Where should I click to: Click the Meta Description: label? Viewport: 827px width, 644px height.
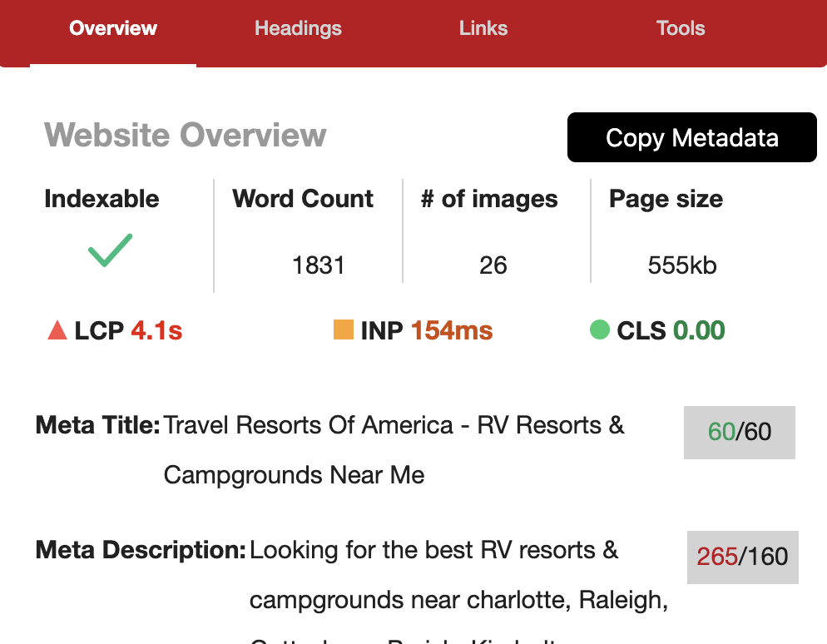[141, 550]
